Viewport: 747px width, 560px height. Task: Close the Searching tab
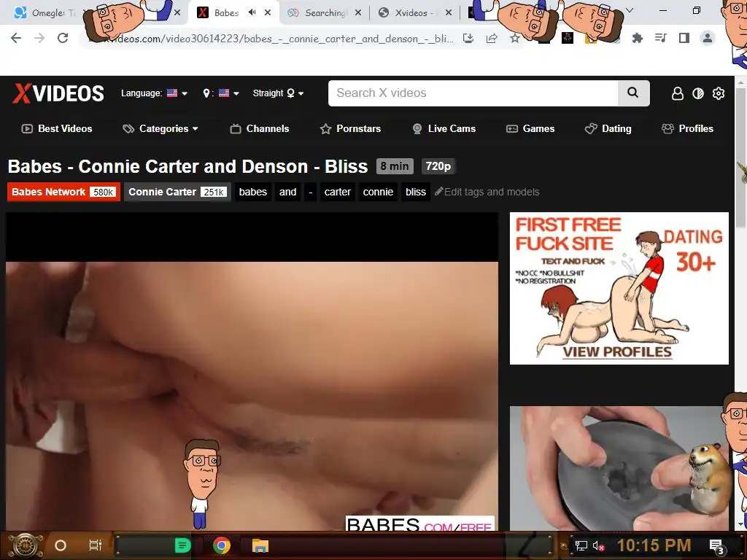(358, 13)
